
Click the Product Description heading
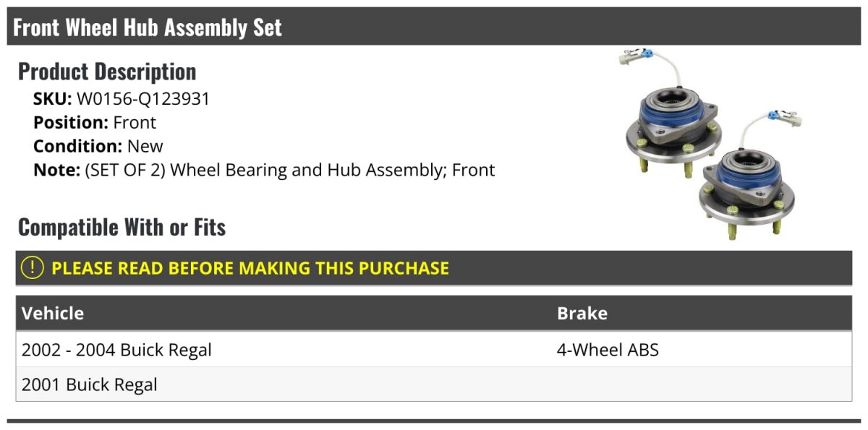(107, 72)
